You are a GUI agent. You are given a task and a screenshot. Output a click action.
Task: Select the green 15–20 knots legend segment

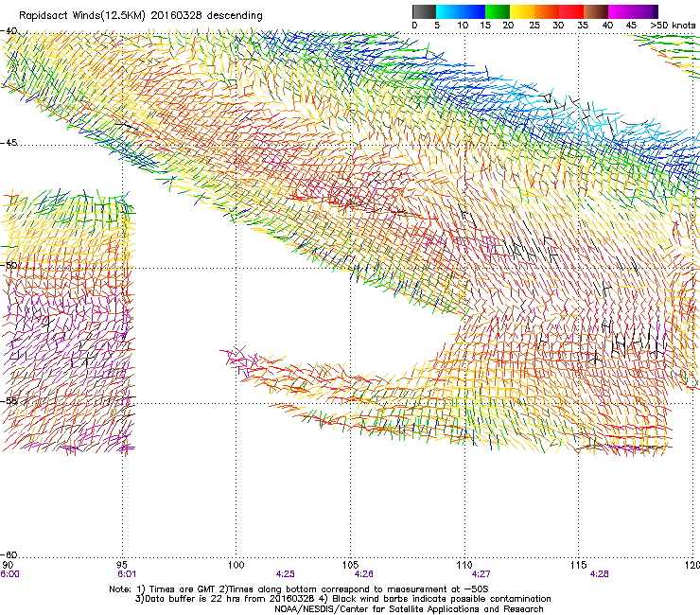point(498,11)
